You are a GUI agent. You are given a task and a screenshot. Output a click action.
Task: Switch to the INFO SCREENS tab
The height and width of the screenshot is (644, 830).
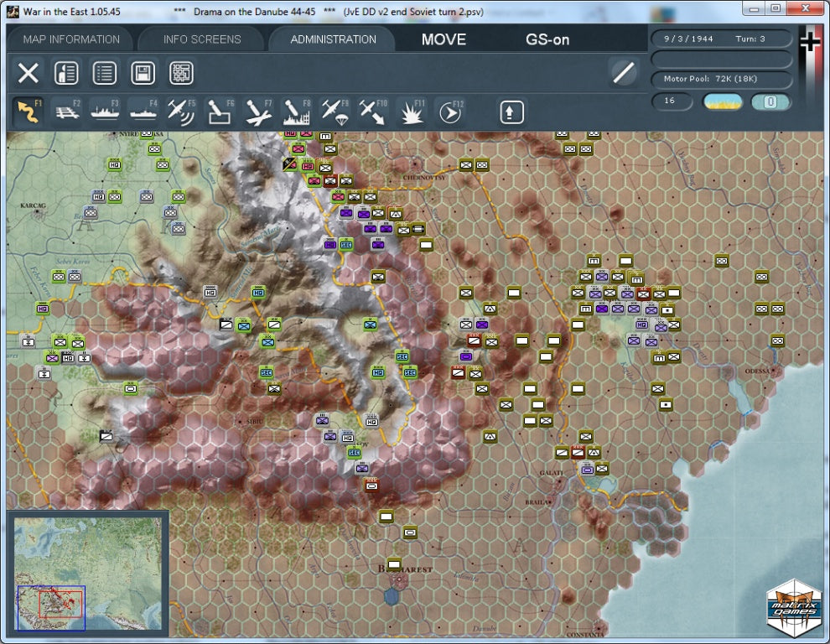click(x=202, y=39)
